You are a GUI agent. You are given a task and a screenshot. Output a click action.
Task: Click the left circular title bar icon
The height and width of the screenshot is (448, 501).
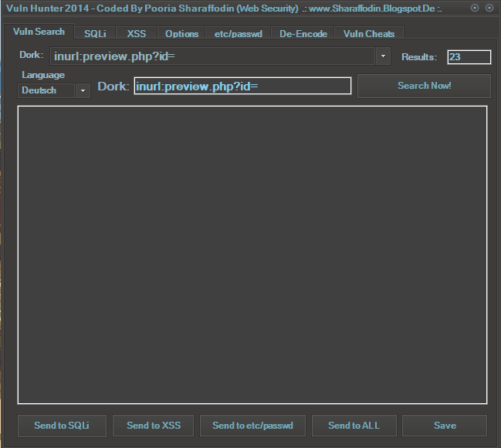click(x=475, y=8)
